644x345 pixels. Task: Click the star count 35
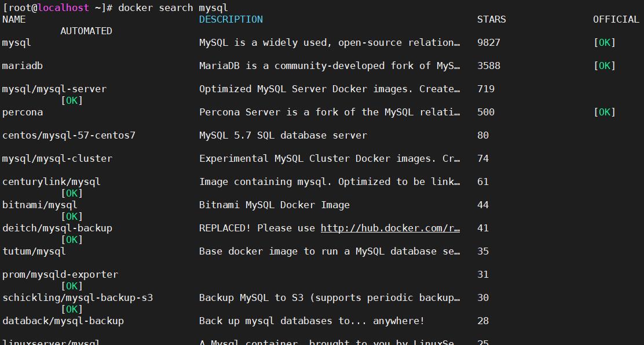(483, 251)
